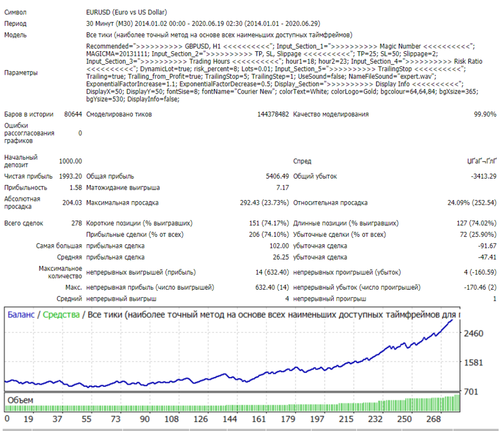Click the relative drawdown value 24.09% (252.54)

point(472,202)
